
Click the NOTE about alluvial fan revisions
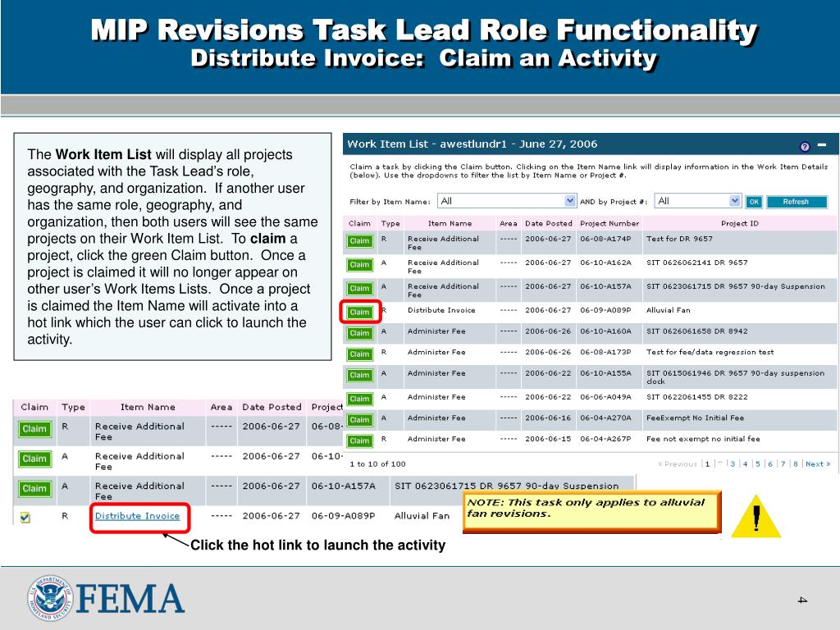pyautogui.click(x=591, y=512)
